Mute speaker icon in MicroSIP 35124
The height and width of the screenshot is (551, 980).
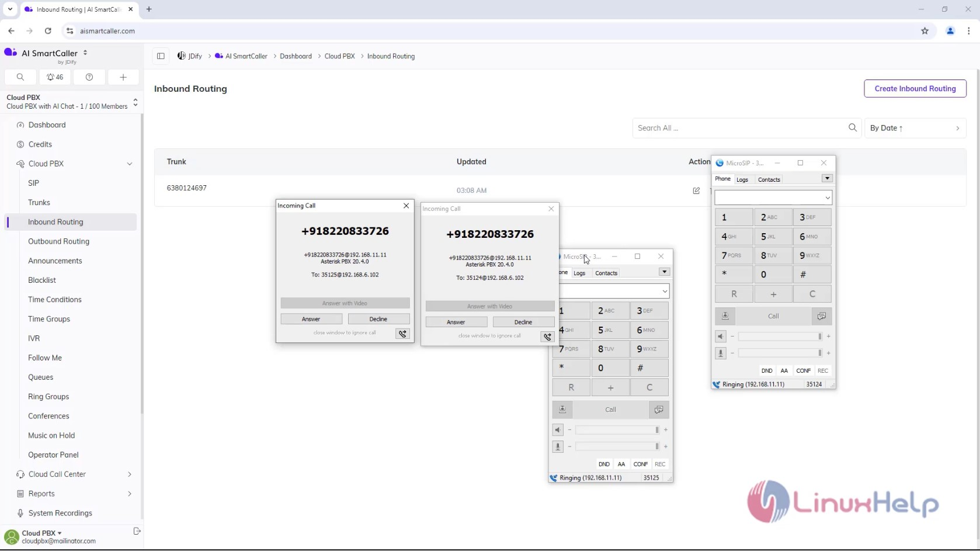point(721,337)
